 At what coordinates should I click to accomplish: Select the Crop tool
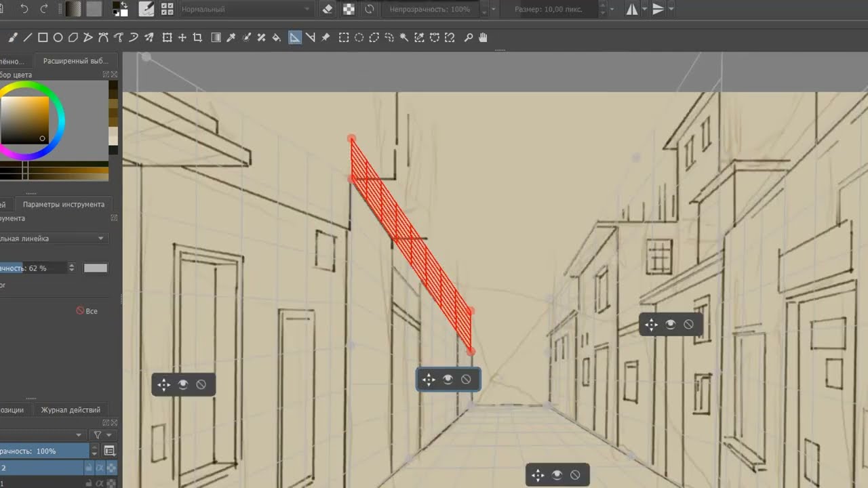pos(197,38)
